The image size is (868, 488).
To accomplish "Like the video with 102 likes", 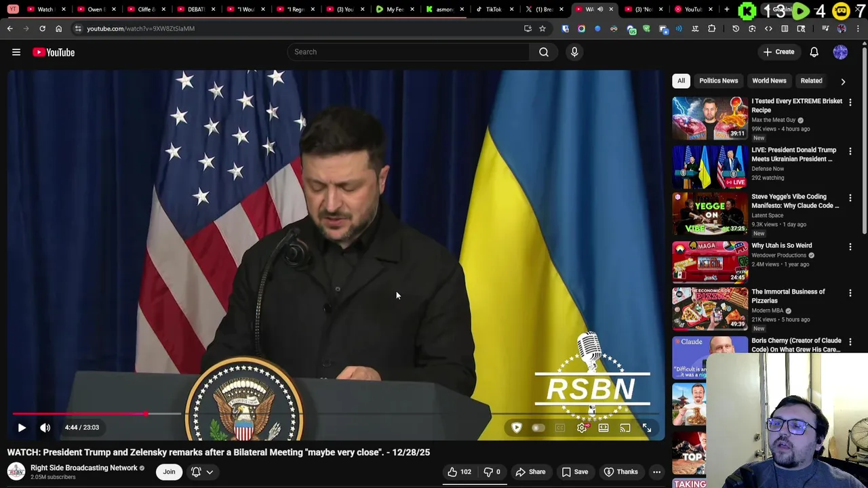I will pos(459,472).
